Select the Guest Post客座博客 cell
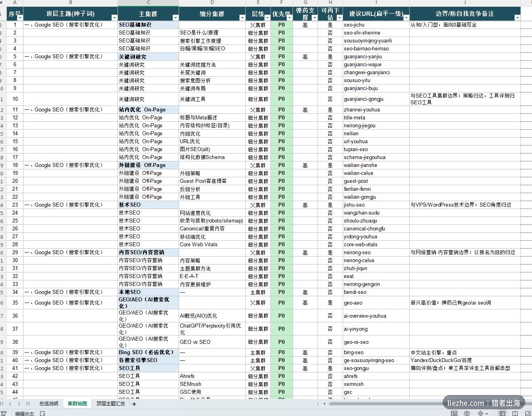532x416 pixels. (x=212, y=181)
